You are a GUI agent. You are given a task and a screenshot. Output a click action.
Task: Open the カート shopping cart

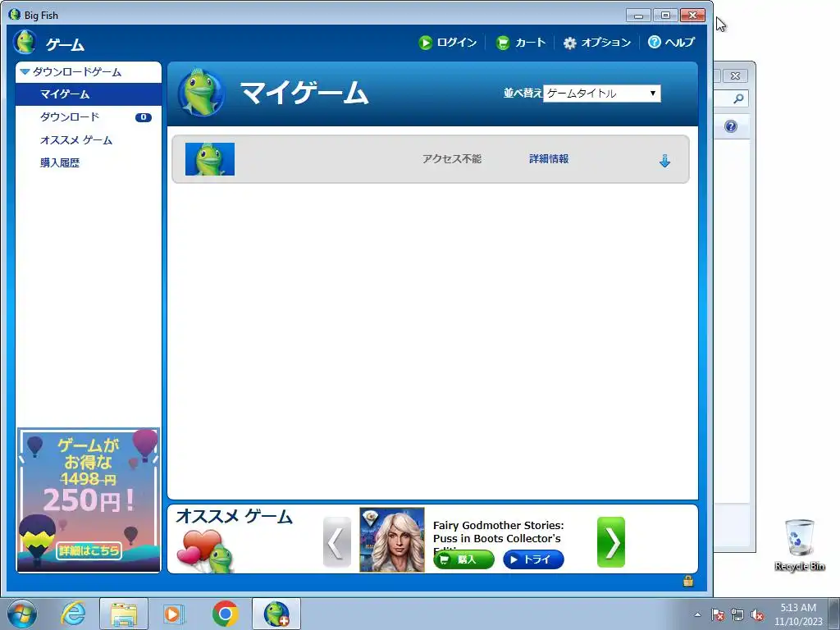click(521, 43)
